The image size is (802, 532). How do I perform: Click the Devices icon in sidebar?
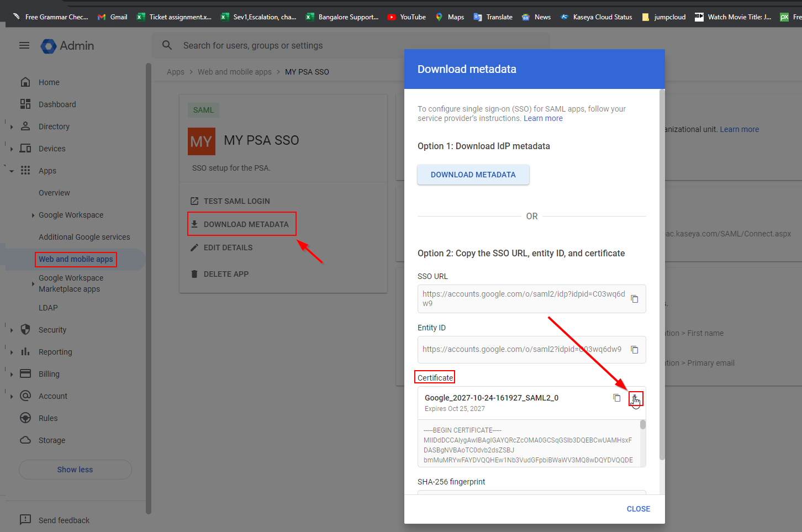[25, 149]
